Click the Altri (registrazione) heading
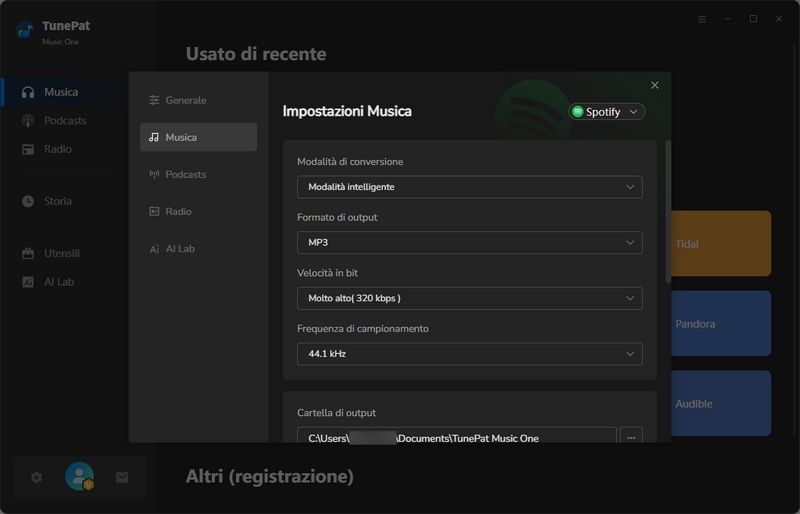 tap(269, 476)
